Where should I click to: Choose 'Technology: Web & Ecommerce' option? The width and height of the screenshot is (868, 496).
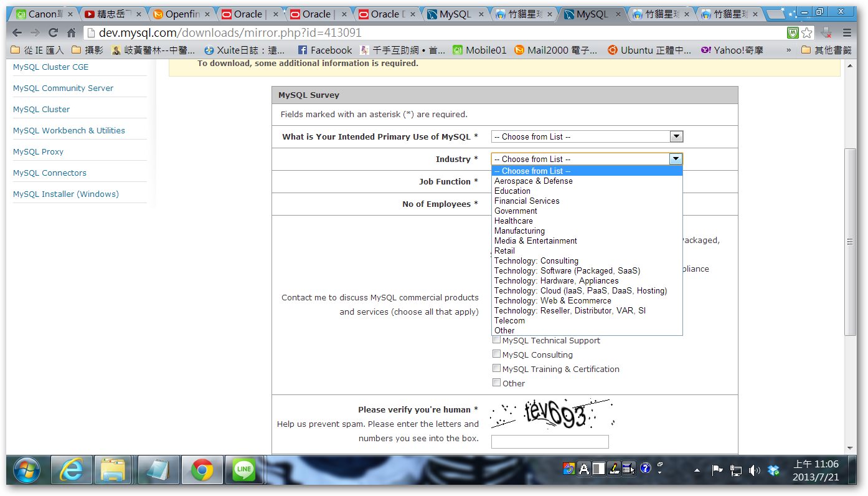587,300
